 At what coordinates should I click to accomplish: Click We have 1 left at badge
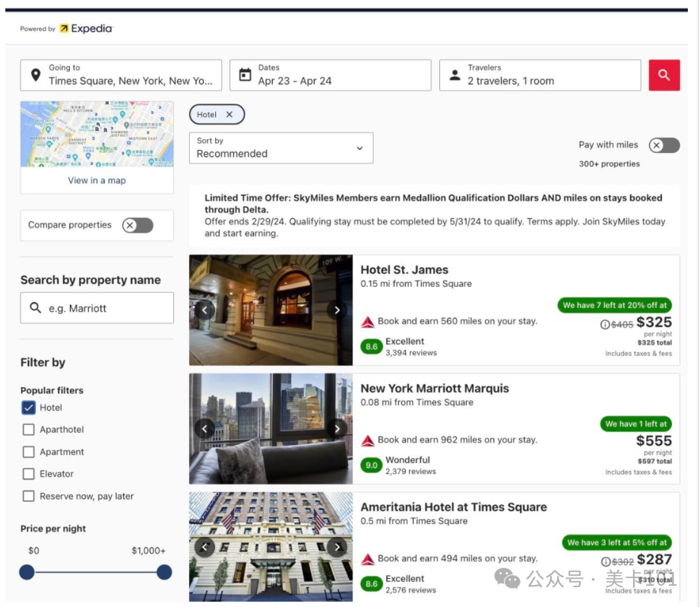point(635,424)
